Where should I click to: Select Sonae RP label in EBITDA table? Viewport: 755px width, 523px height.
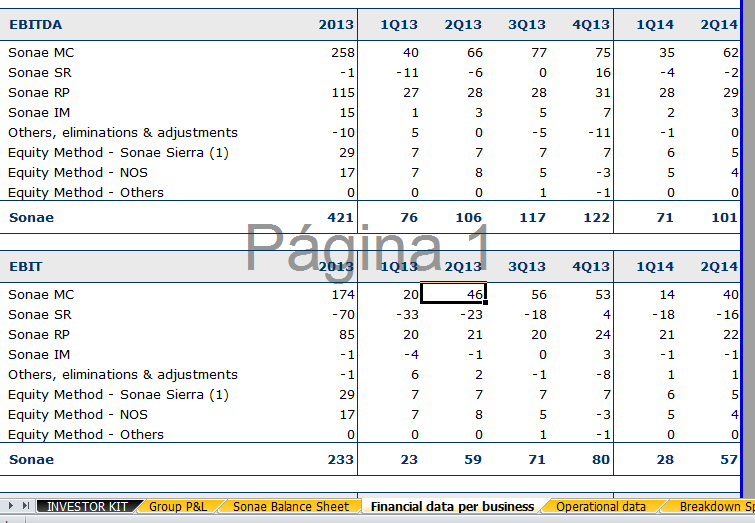point(39,92)
